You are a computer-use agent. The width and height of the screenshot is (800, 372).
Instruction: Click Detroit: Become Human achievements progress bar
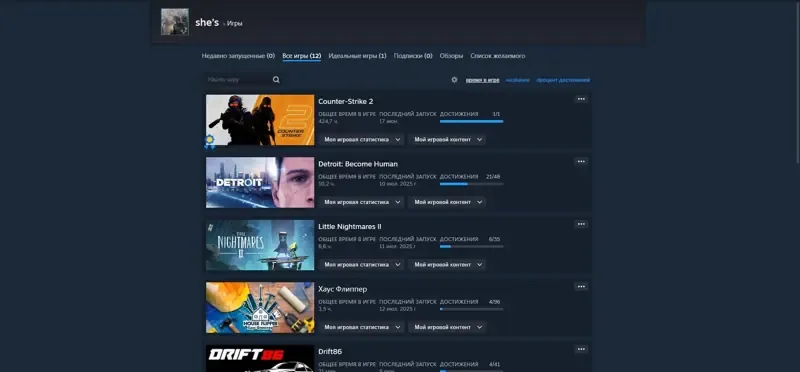pyautogui.click(x=471, y=184)
